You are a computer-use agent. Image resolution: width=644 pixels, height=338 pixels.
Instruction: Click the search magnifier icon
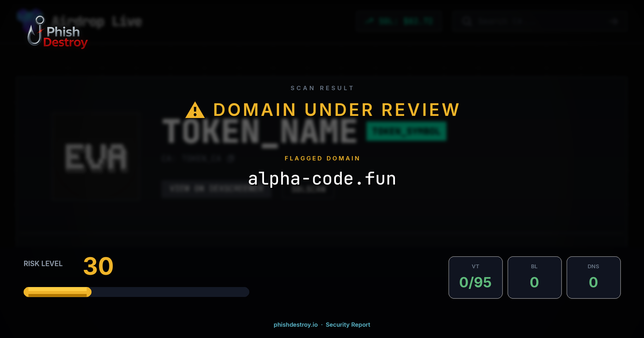tap(466, 21)
